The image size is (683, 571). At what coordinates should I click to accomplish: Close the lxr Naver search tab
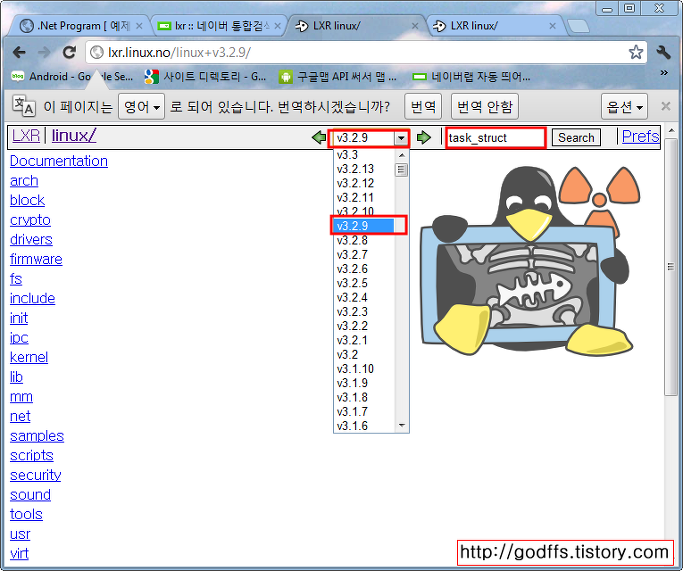click(277, 26)
